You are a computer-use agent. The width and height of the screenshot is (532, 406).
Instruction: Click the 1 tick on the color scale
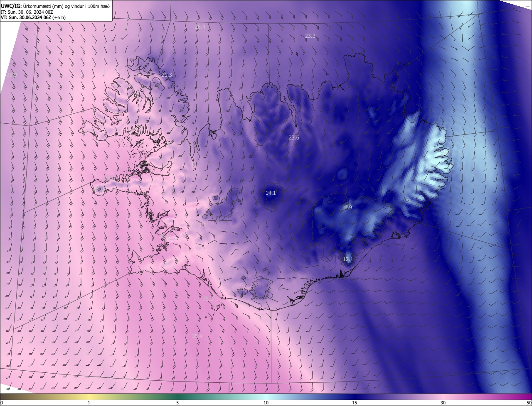pyautogui.click(x=89, y=403)
